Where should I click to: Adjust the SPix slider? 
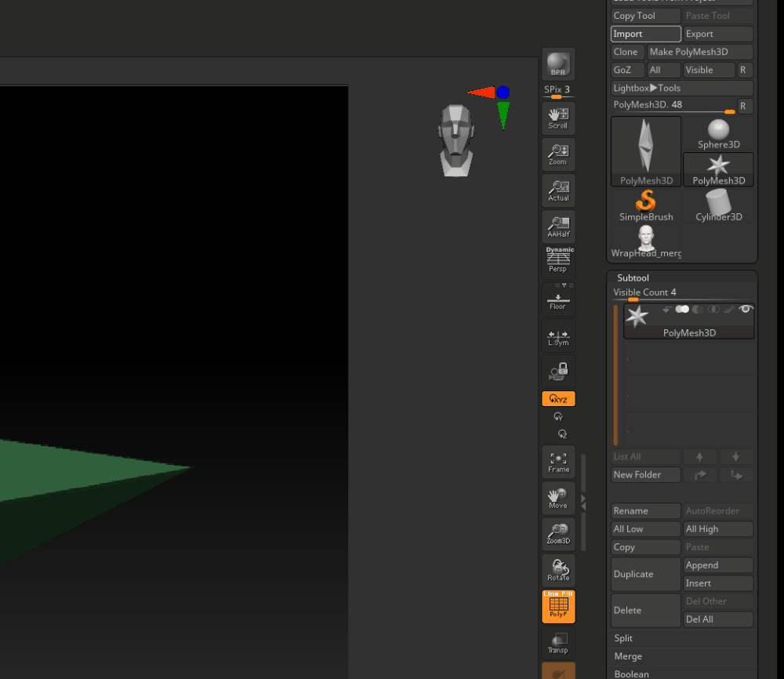coord(557,96)
